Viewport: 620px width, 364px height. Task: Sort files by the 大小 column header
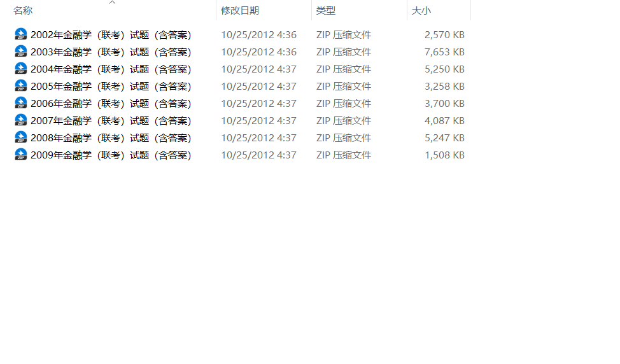(421, 11)
